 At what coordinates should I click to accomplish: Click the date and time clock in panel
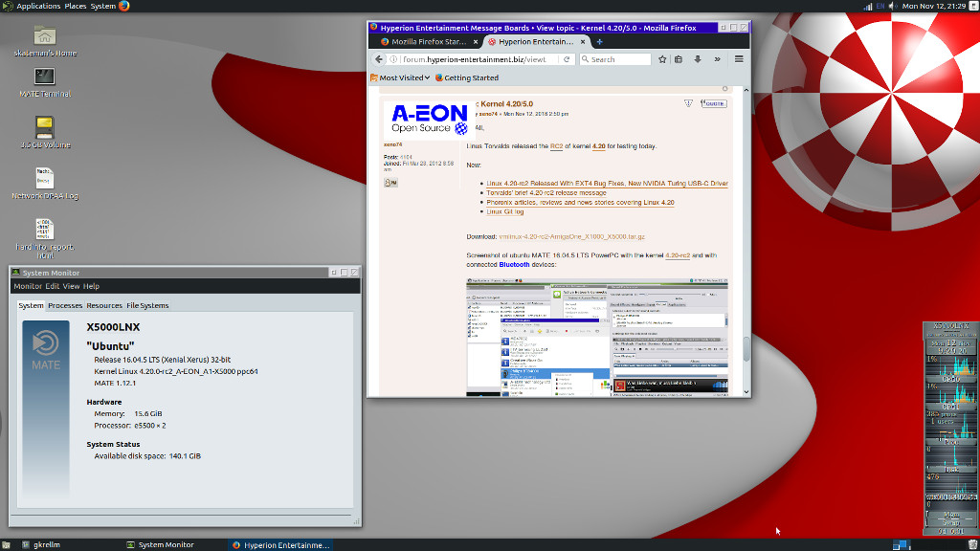[x=933, y=6]
